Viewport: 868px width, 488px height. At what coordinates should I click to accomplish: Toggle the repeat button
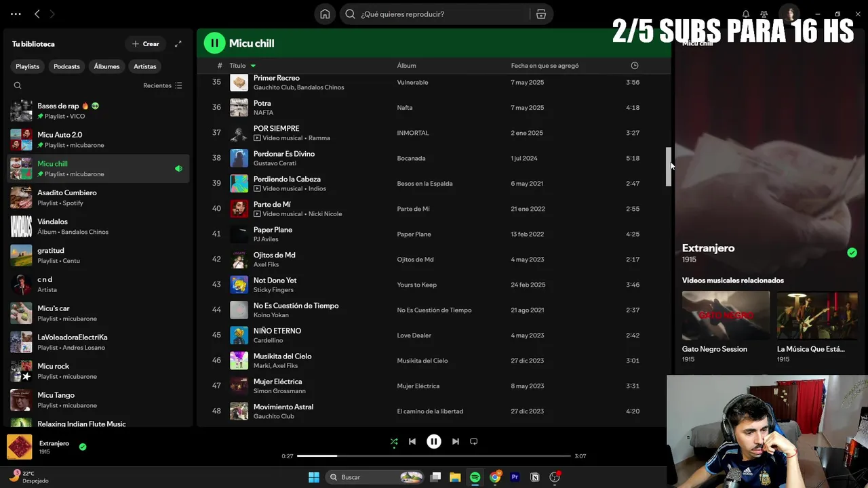click(x=474, y=441)
